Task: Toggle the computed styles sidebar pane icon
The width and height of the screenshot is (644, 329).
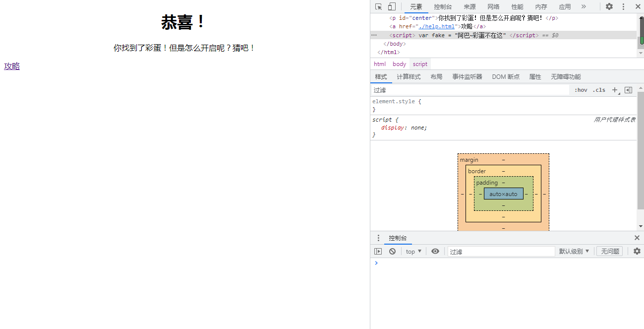Action: [628, 90]
